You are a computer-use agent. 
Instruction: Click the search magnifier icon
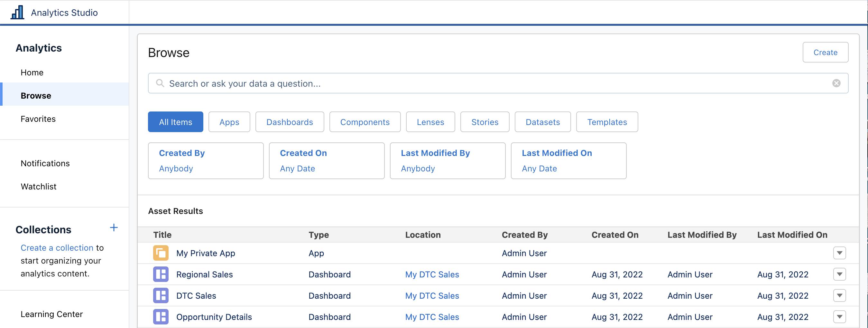tap(160, 83)
